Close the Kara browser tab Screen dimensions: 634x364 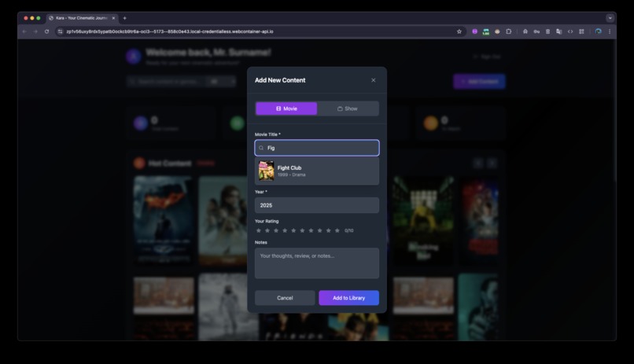(x=113, y=18)
